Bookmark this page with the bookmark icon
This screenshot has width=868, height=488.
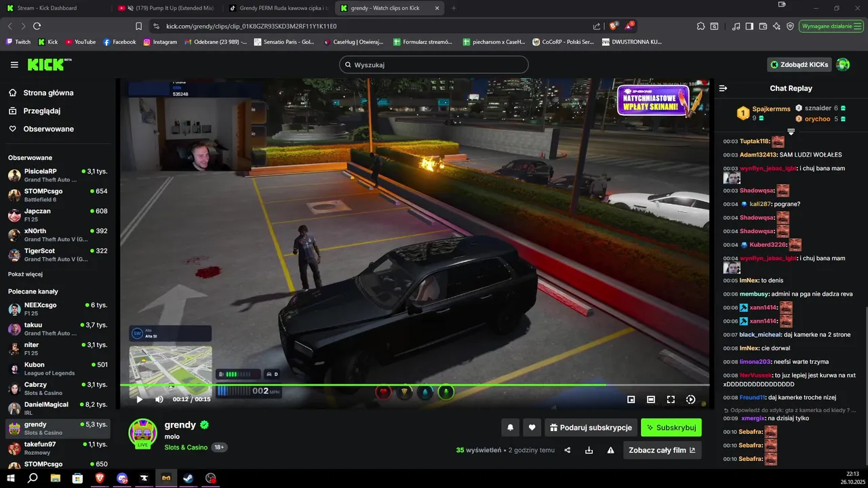138,26
